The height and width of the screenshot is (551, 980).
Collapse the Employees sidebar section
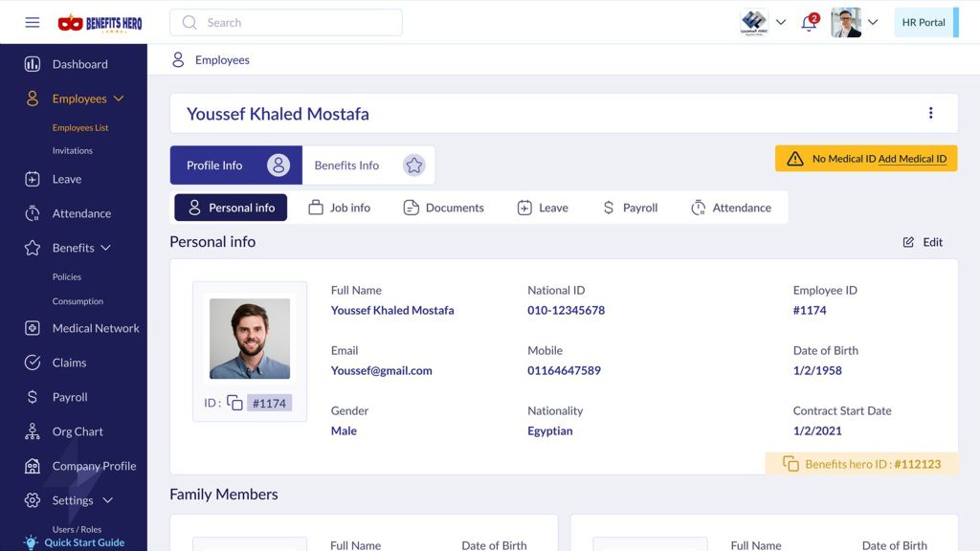tap(119, 99)
